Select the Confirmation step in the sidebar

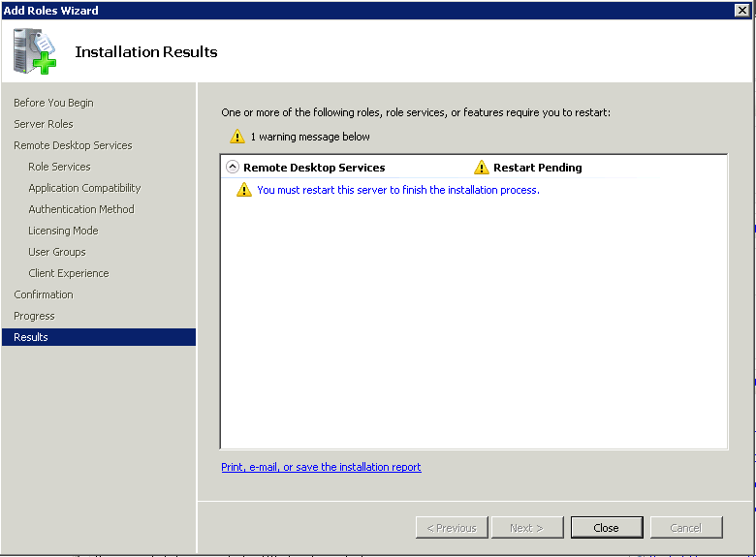tap(44, 294)
